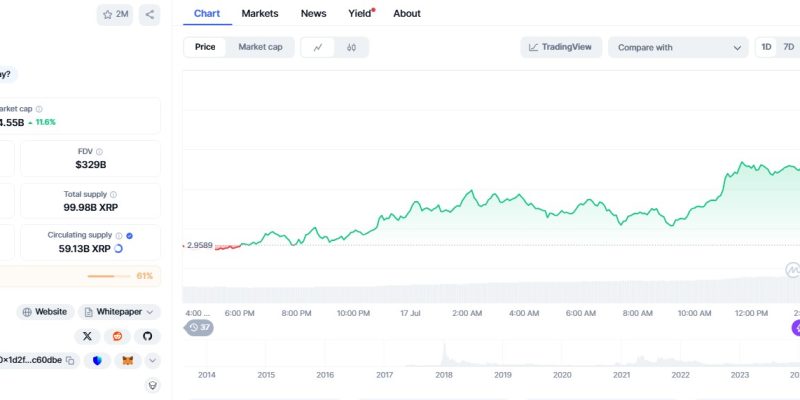The height and width of the screenshot is (400, 800).
Task: Click the Market cap info icon
Action: [x=39, y=109]
